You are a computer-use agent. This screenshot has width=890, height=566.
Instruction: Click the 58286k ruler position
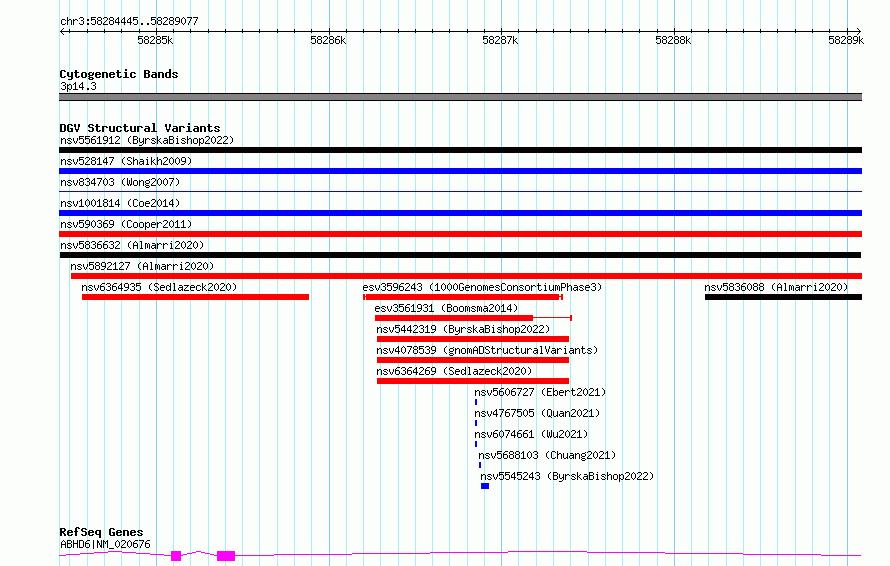tap(329, 40)
